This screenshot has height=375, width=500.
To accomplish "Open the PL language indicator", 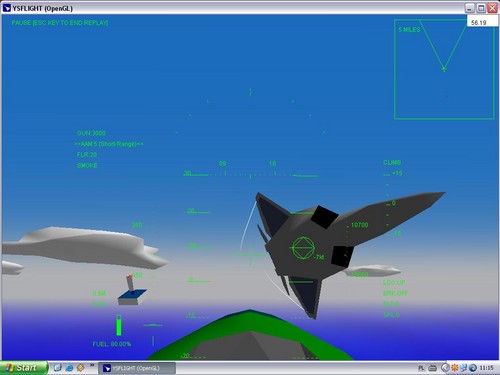I will point(421,368).
